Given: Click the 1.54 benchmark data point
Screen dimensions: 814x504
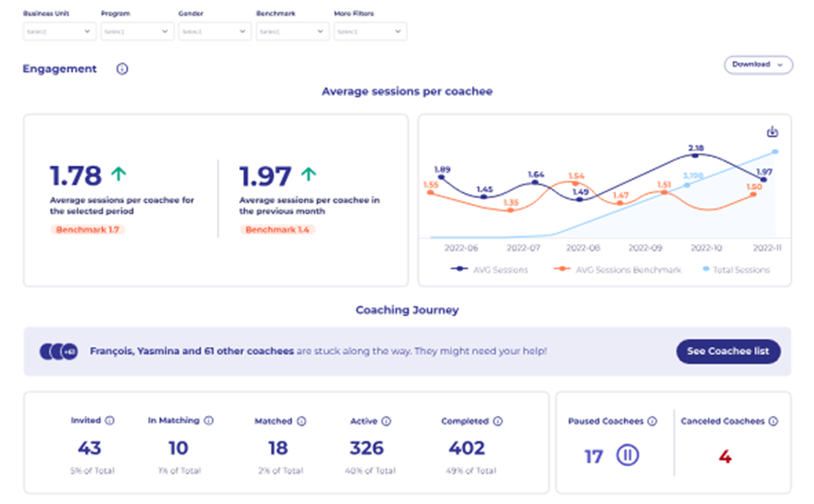Looking at the screenshot, I should tap(575, 183).
